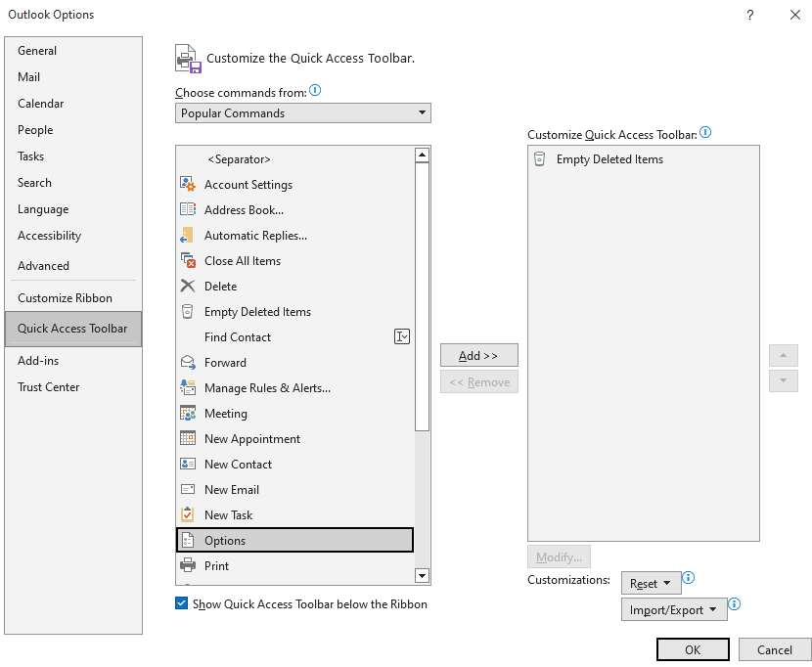Open the People options category

[73, 130]
